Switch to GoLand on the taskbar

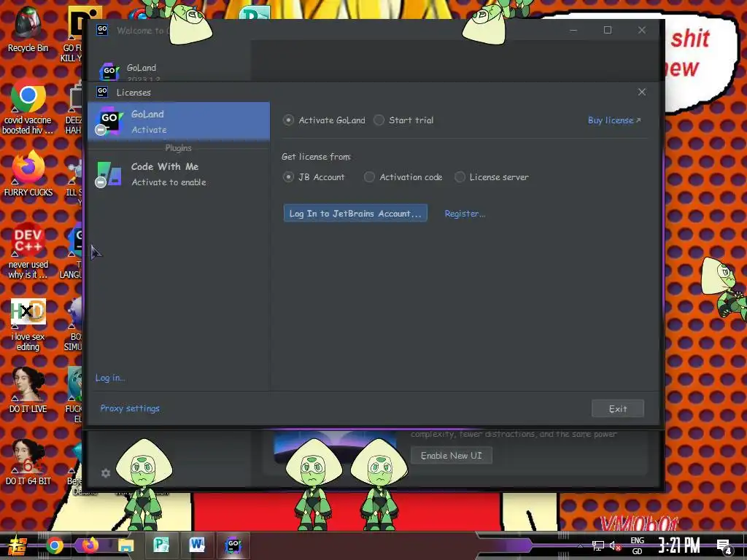[x=233, y=545]
